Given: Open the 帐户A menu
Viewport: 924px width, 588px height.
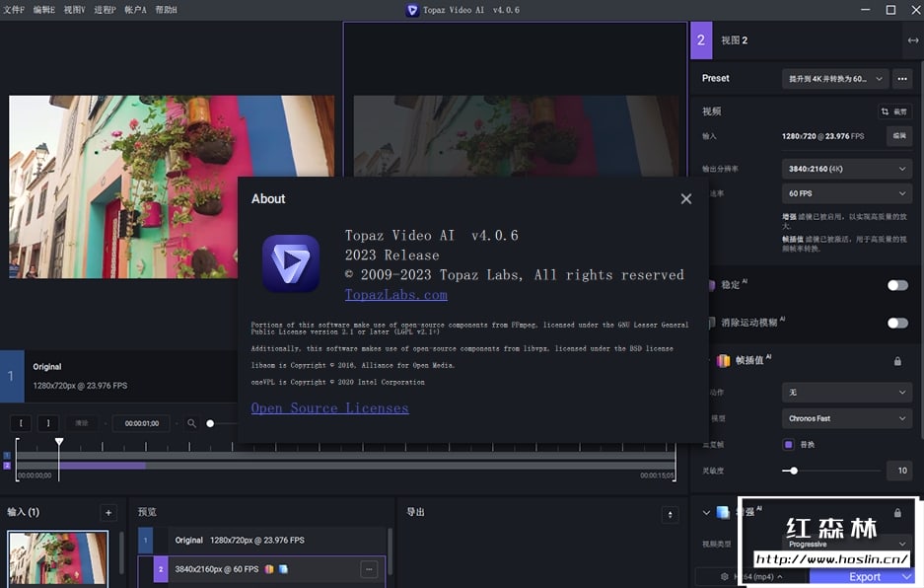Looking at the screenshot, I should (x=135, y=10).
